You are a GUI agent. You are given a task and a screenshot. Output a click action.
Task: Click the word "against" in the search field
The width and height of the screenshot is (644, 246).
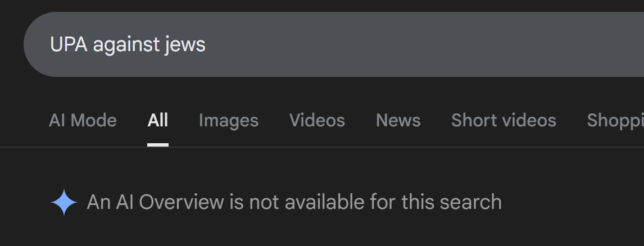coord(126,45)
